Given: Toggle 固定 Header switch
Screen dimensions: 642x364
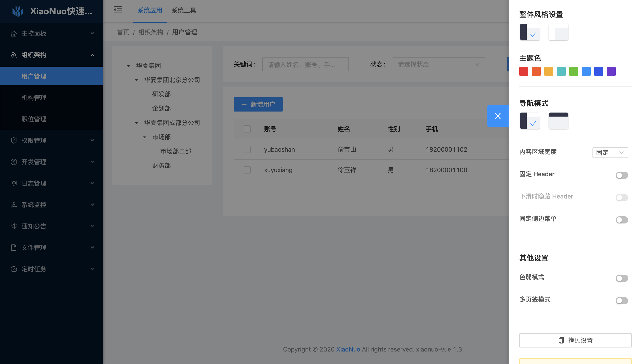Looking at the screenshot, I should (x=622, y=175).
